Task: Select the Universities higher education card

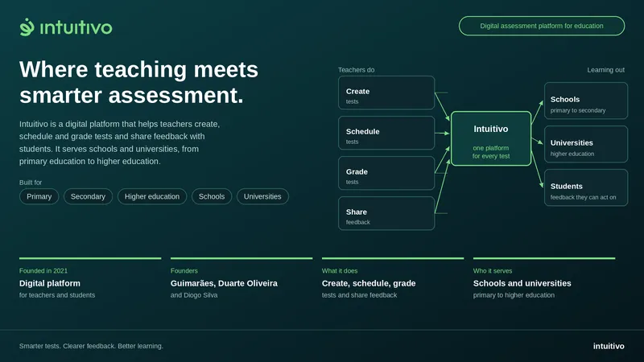Action: pos(586,144)
